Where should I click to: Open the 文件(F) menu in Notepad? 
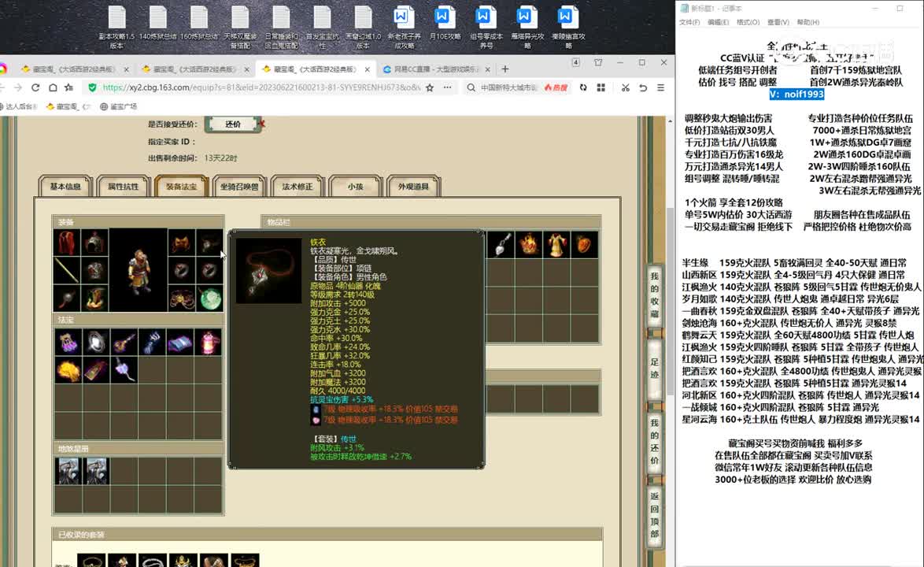689,22
